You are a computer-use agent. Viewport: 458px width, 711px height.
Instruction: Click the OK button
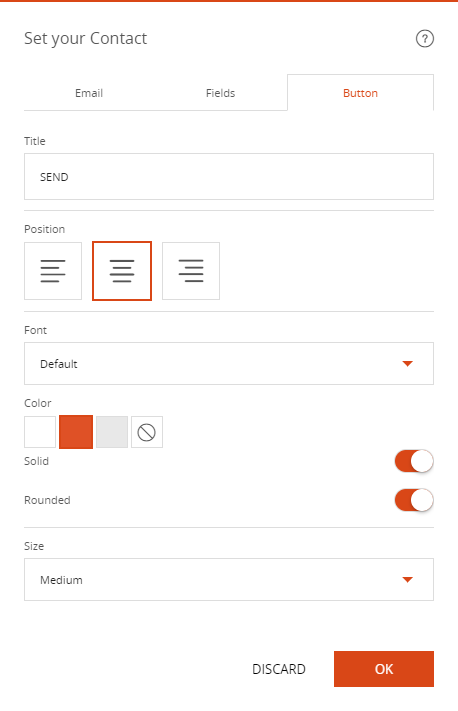[x=384, y=669]
